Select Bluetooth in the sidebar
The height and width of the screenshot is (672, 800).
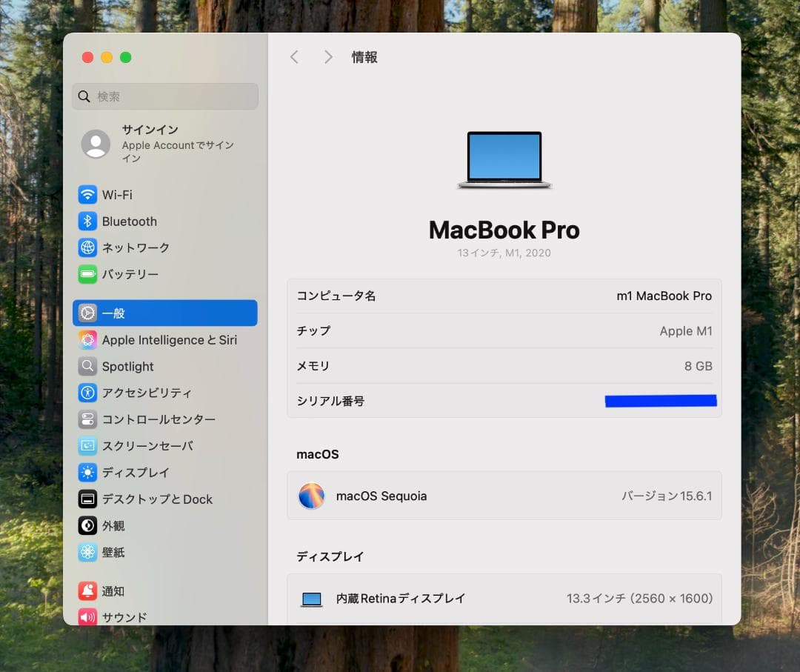130,221
